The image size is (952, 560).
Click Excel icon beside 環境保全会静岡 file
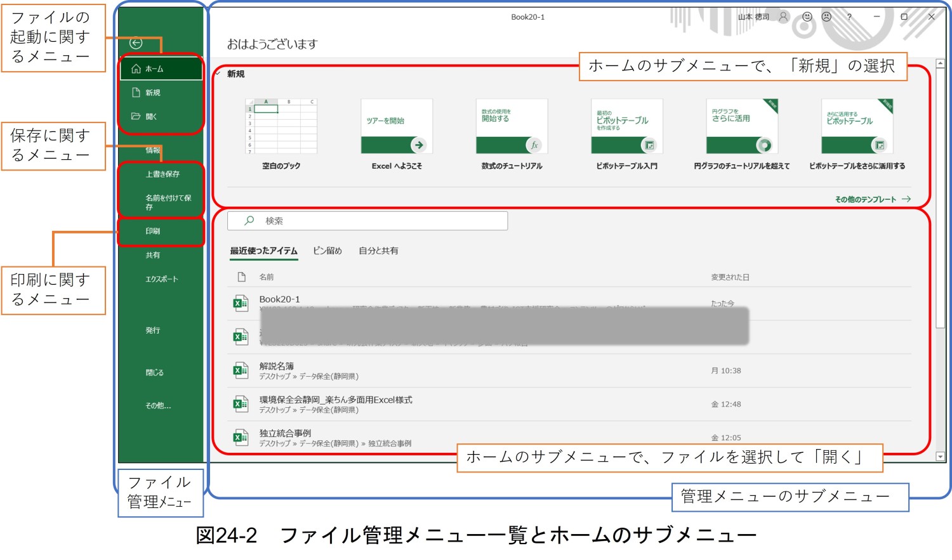(x=241, y=403)
